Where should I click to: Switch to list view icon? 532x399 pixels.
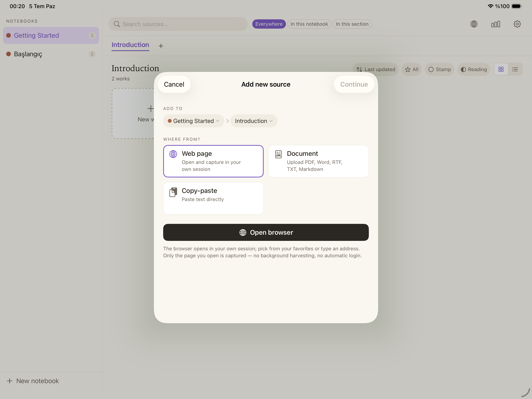pos(515,69)
